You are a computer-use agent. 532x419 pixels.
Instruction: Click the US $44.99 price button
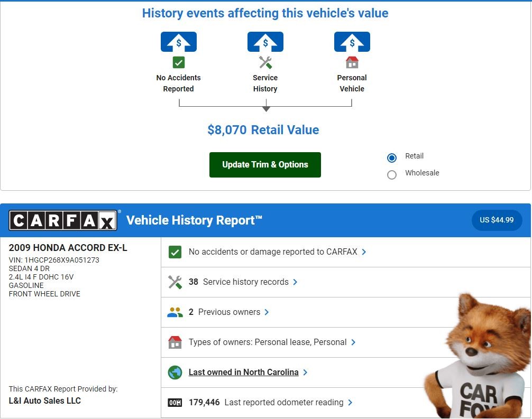[497, 220]
